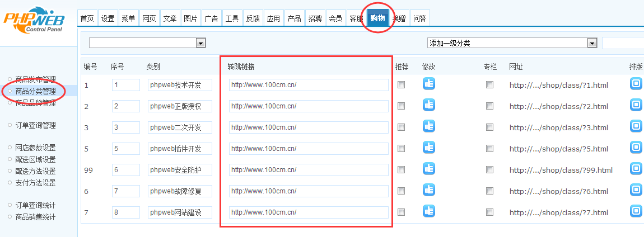Image resolution: width=644 pixels, height=237 pixels.
Task: Click the thumbs-up edit icon for phpweb二次开发
Action: point(429,126)
